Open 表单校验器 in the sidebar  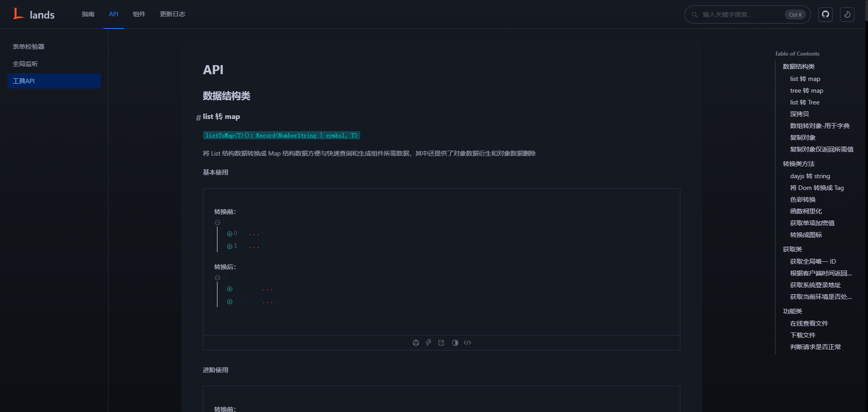tap(54, 47)
